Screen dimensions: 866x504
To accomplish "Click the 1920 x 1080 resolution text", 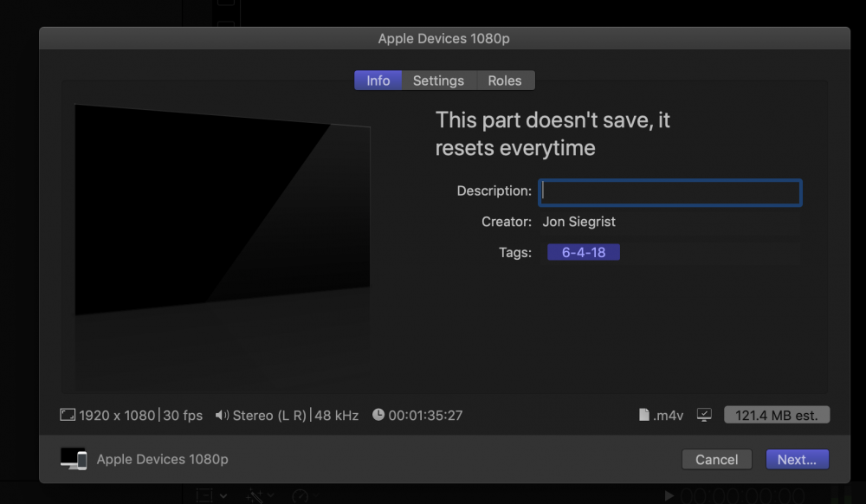I will click(117, 415).
